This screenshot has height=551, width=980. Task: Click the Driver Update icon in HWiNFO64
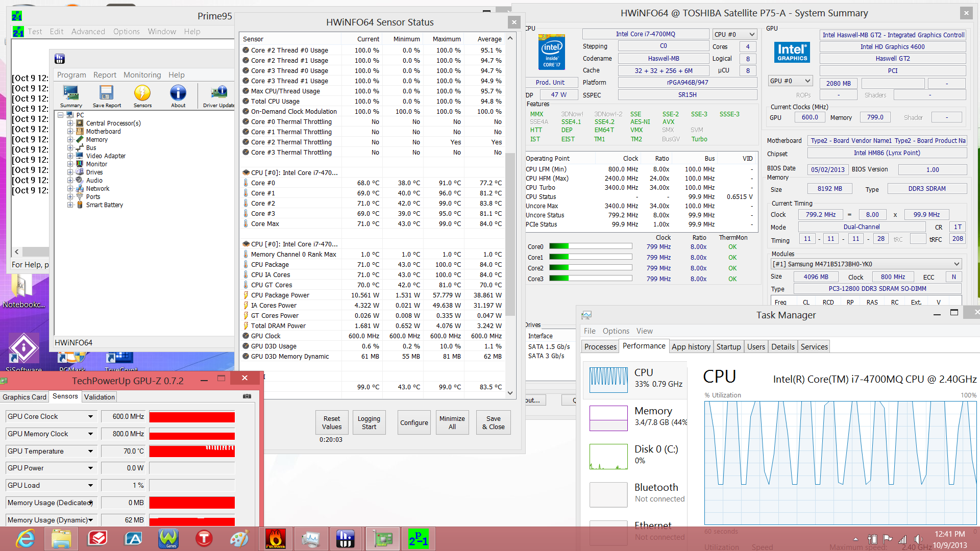pyautogui.click(x=219, y=96)
